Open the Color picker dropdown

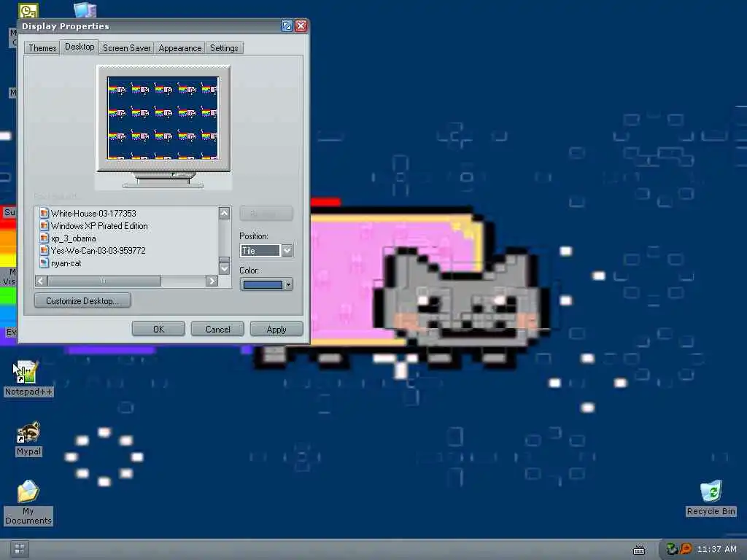point(288,285)
